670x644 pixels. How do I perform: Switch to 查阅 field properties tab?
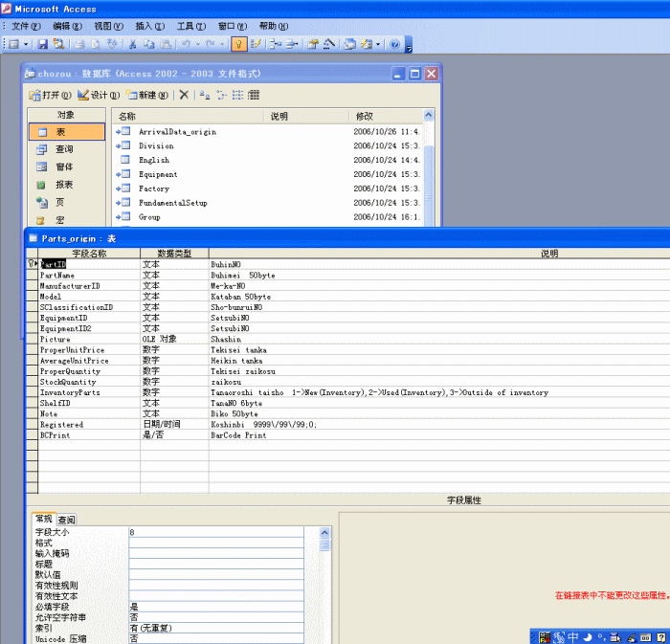(67, 520)
